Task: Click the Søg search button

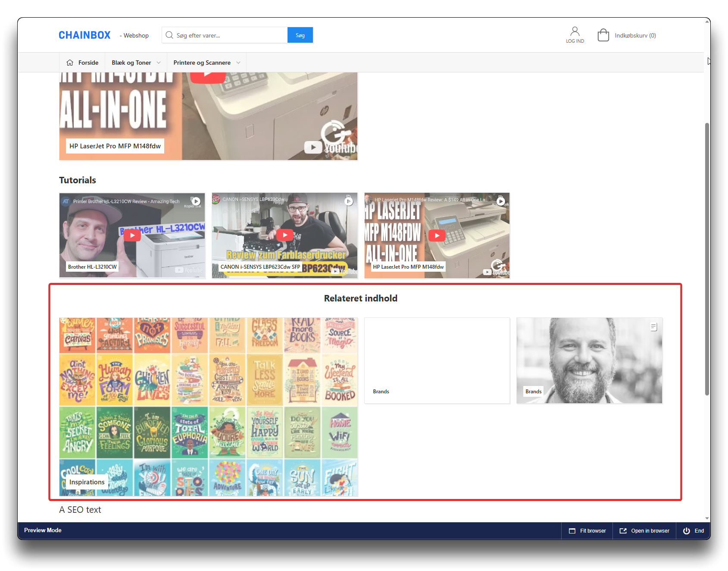Action: click(x=300, y=35)
